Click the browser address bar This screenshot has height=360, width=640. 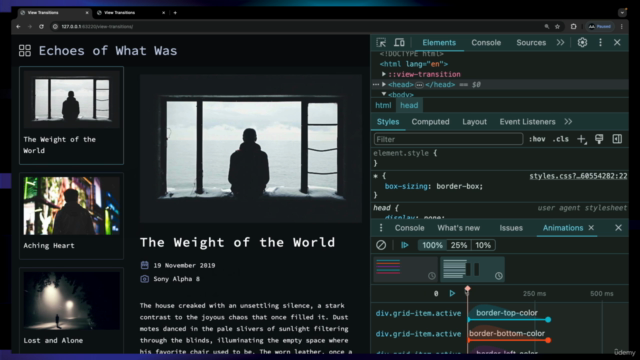click(x=298, y=27)
